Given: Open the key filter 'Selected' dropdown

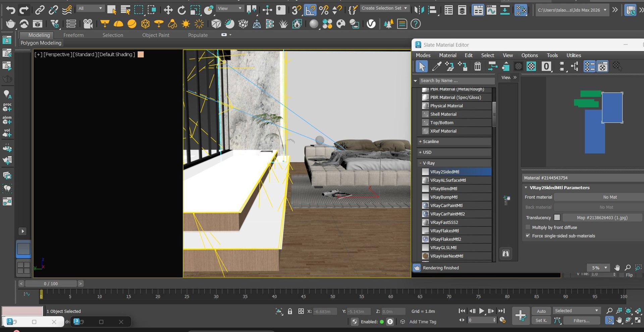Looking at the screenshot, I should (576, 311).
